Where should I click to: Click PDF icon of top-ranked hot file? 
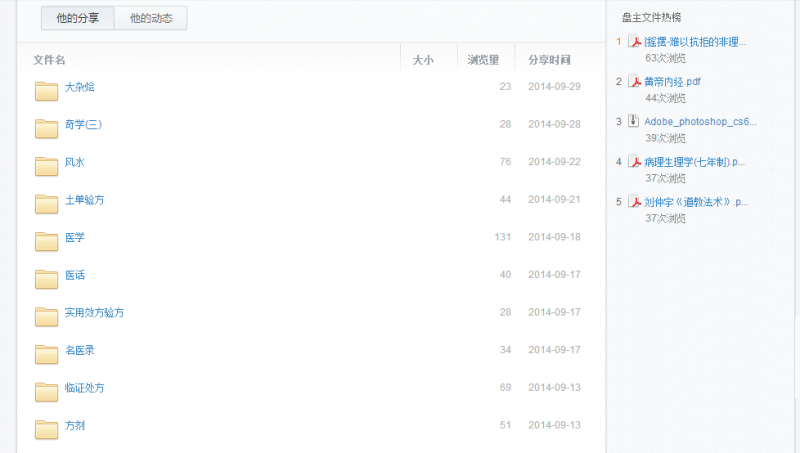(634, 41)
